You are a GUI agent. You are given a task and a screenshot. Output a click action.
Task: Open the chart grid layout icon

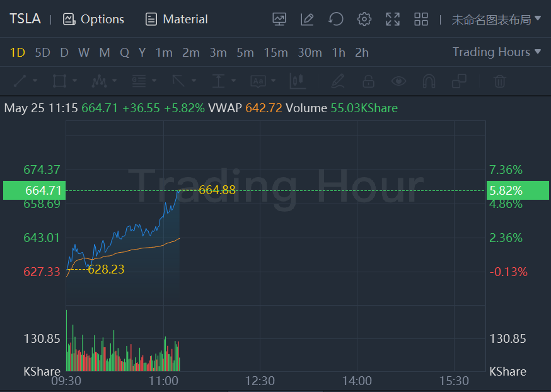421,20
